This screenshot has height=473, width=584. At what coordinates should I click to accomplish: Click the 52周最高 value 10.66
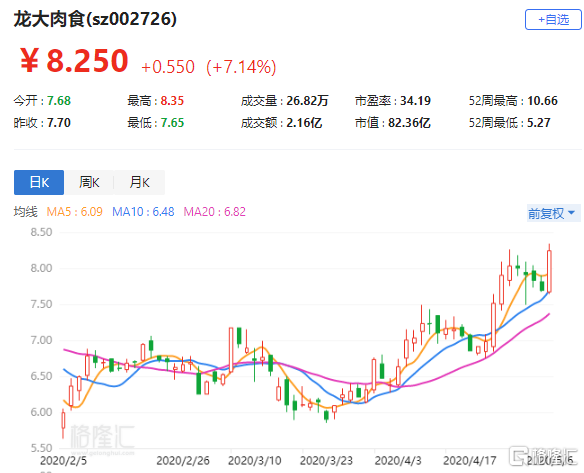tap(542, 101)
